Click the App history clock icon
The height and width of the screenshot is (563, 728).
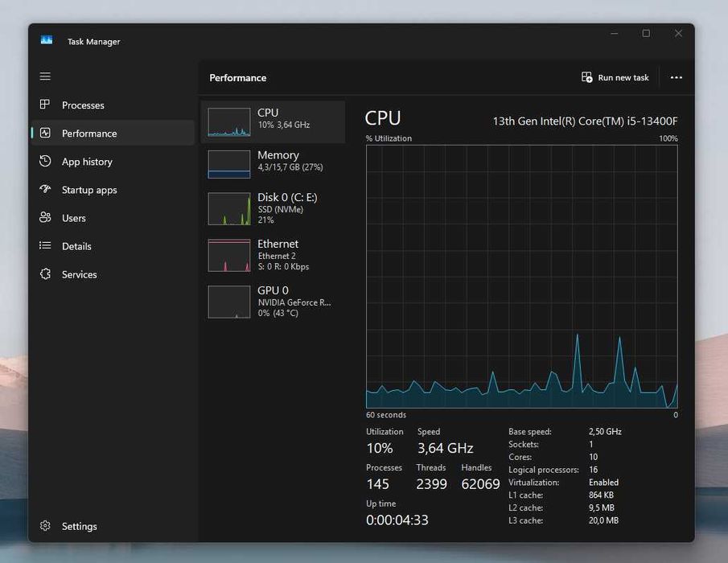pyautogui.click(x=45, y=162)
